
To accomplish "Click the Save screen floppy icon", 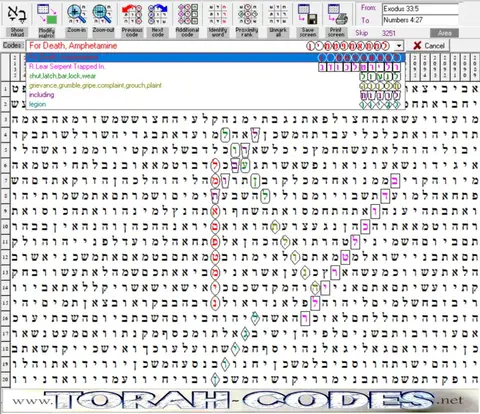I will point(307,14).
